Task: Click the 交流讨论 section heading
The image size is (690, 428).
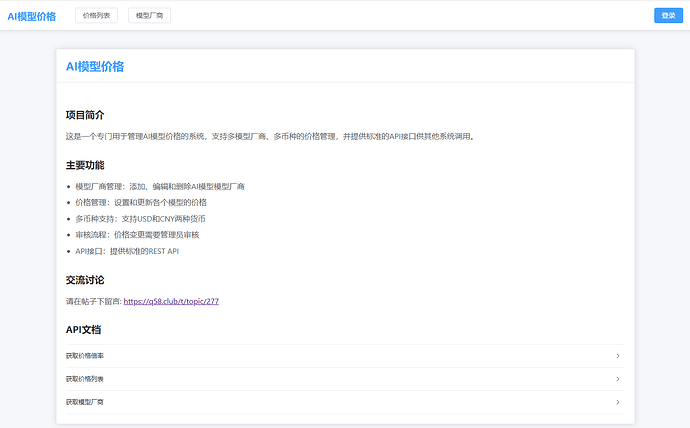Action: point(85,280)
